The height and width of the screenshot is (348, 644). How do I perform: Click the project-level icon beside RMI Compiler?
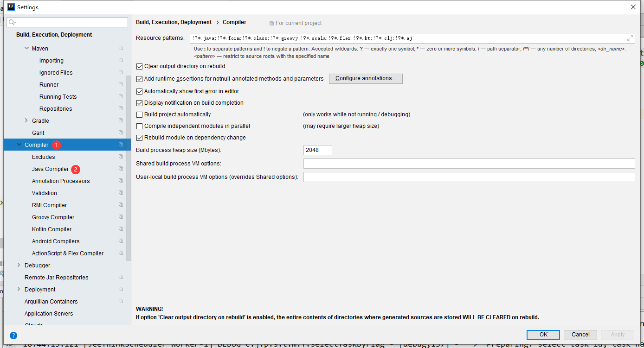click(x=121, y=205)
